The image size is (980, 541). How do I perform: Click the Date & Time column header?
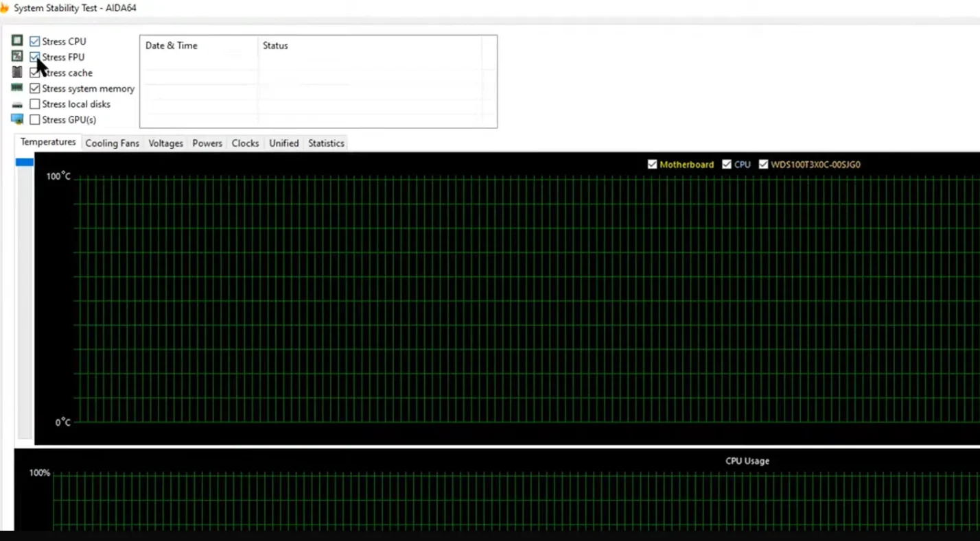click(x=171, y=45)
